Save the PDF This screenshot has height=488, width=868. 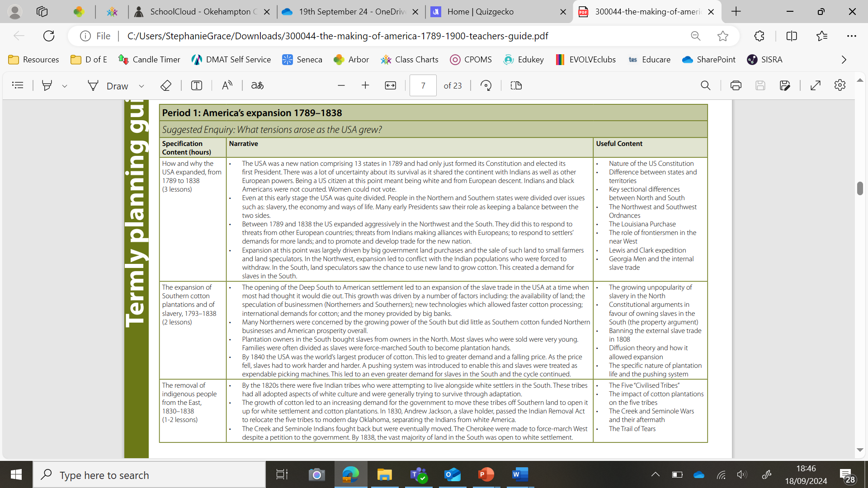760,85
